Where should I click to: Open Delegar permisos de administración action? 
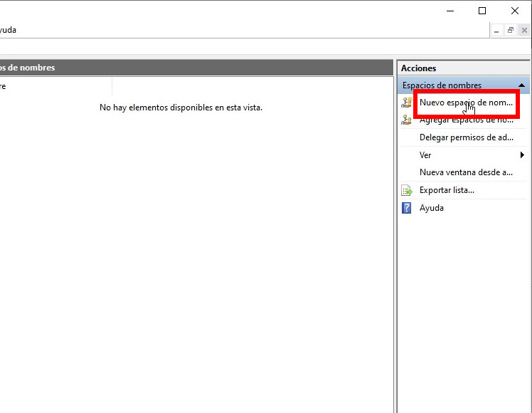tap(466, 137)
